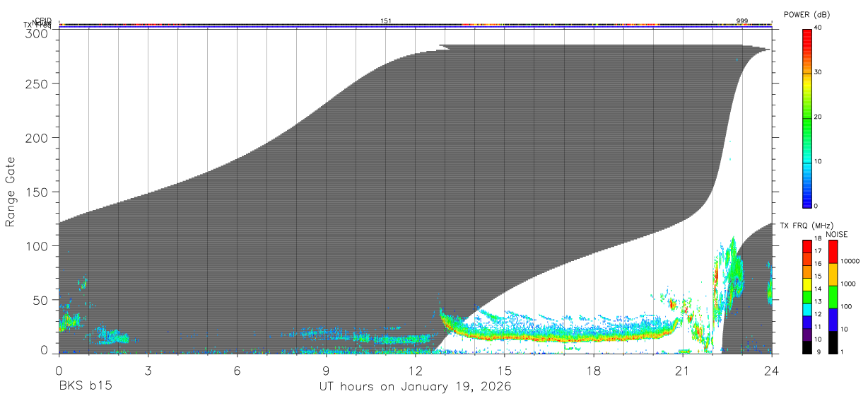Click the 150 tick on Range Gate axis
The height and width of the screenshot is (401, 868).
point(37,192)
